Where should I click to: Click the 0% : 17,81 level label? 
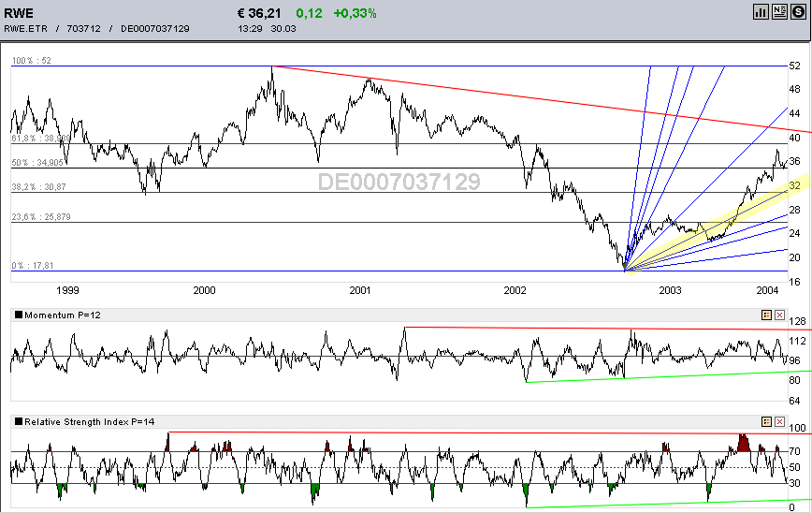point(33,265)
